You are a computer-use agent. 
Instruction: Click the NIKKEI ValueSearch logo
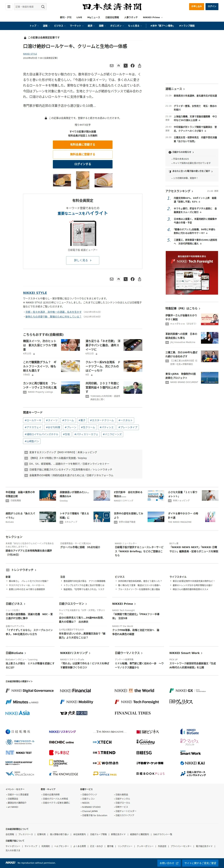(x=20, y=774)
